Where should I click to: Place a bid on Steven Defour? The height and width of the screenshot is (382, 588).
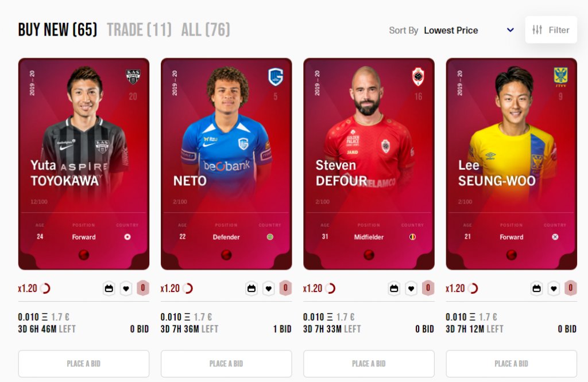coord(369,364)
